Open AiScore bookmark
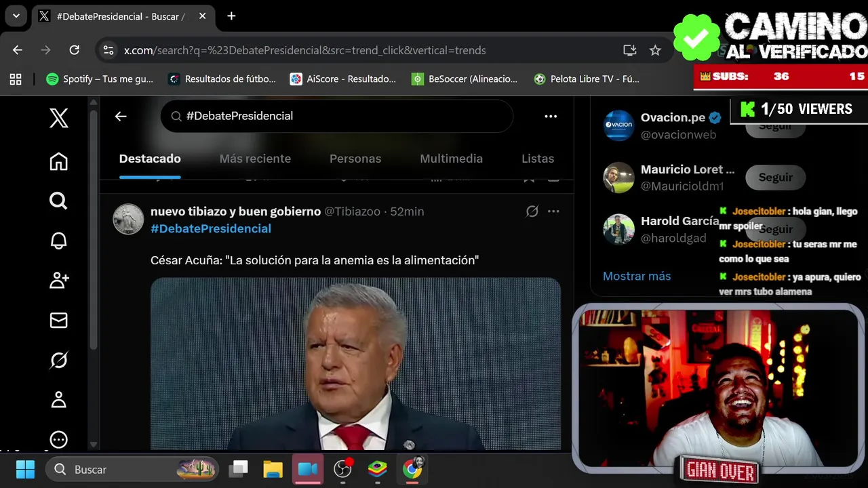This screenshot has height=488, width=868. [x=343, y=79]
